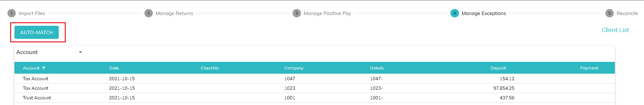
Task: Switch to the Manage Returns step
Action: [x=174, y=13]
